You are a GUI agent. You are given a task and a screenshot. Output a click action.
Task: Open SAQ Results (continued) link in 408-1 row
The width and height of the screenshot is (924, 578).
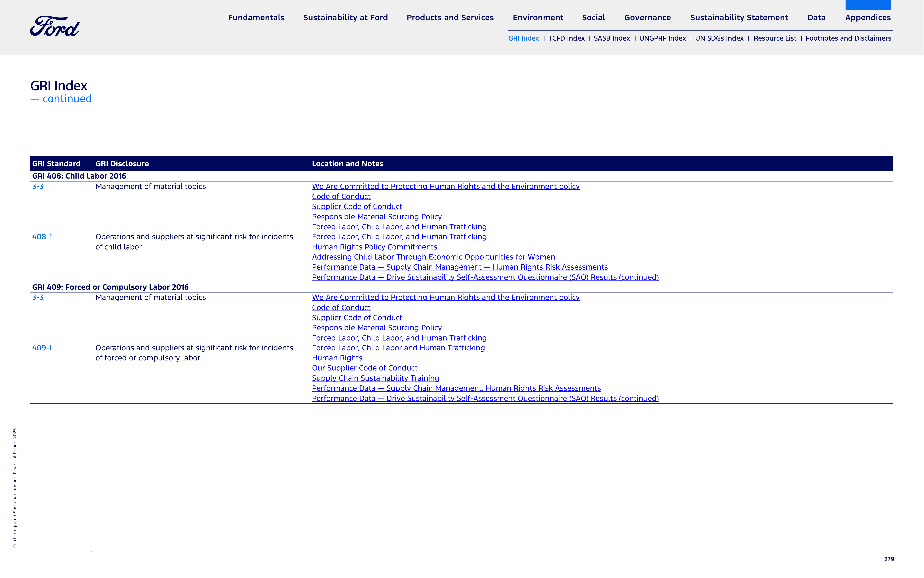tap(486, 277)
